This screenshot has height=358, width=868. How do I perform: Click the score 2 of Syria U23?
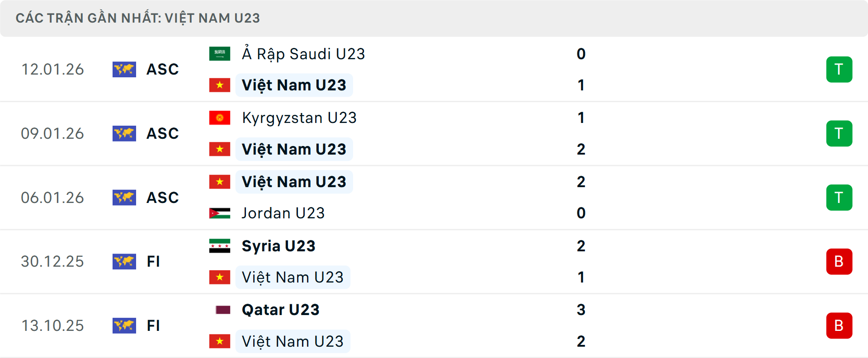tap(581, 245)
